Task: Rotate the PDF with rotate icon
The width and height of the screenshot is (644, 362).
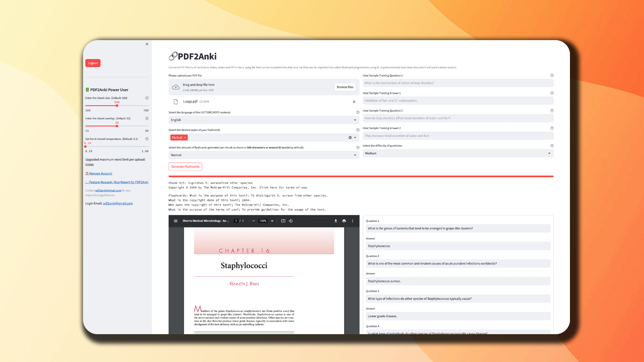Action: 291,221
